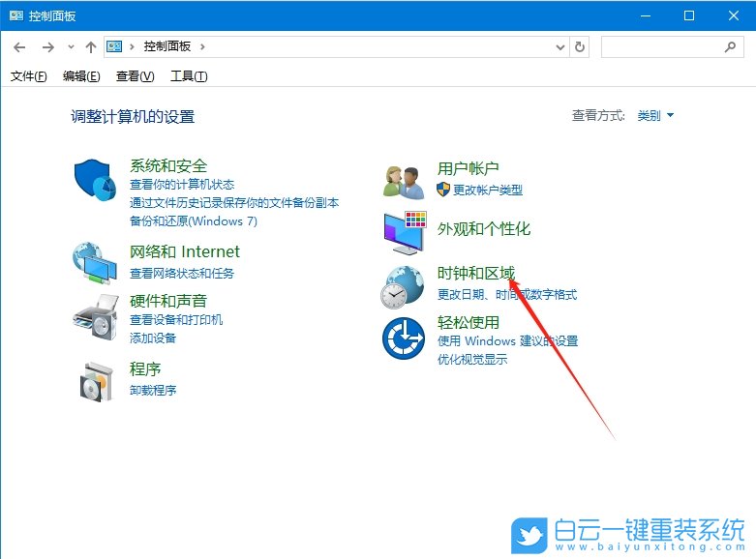Click 使用 Windows 建议的设置 link
Image resolution: width=756 pixels, height=559 pixels.
click(x=507, y=341)
